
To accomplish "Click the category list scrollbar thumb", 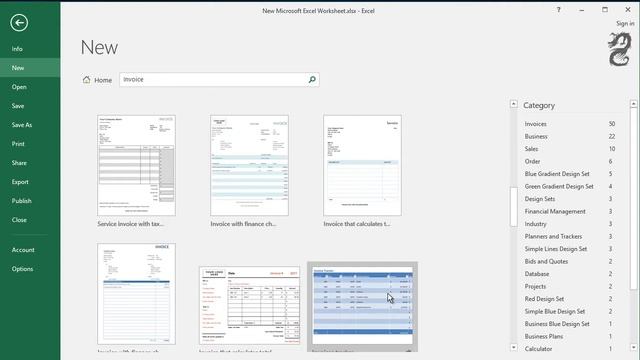I will click(x=513, y=207).
